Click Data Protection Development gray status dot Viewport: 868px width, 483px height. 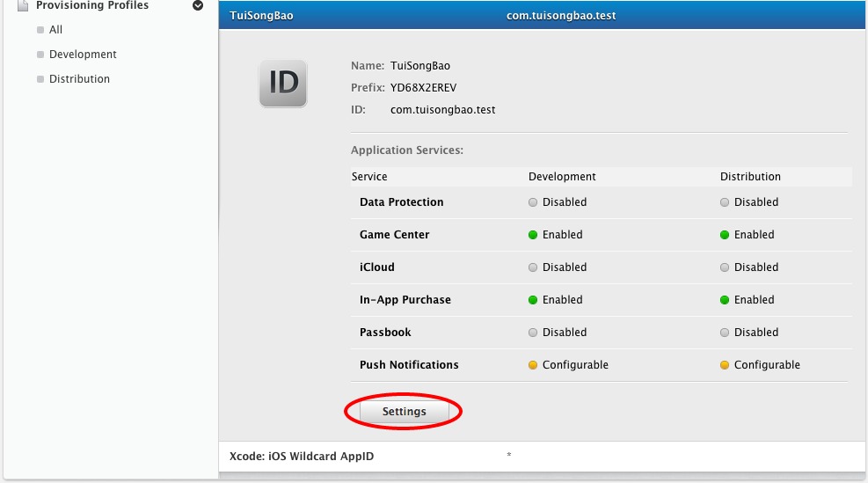pyautogui.click(x=533, y=202)
